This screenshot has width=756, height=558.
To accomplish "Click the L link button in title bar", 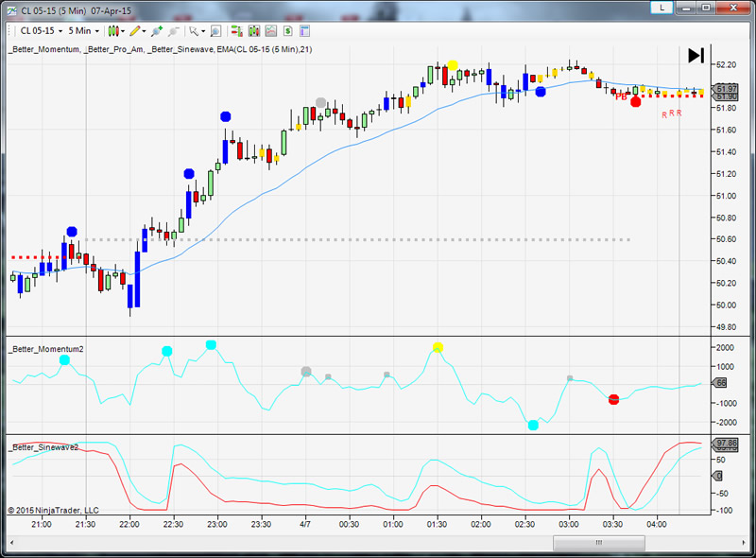I will coord(662,8).
